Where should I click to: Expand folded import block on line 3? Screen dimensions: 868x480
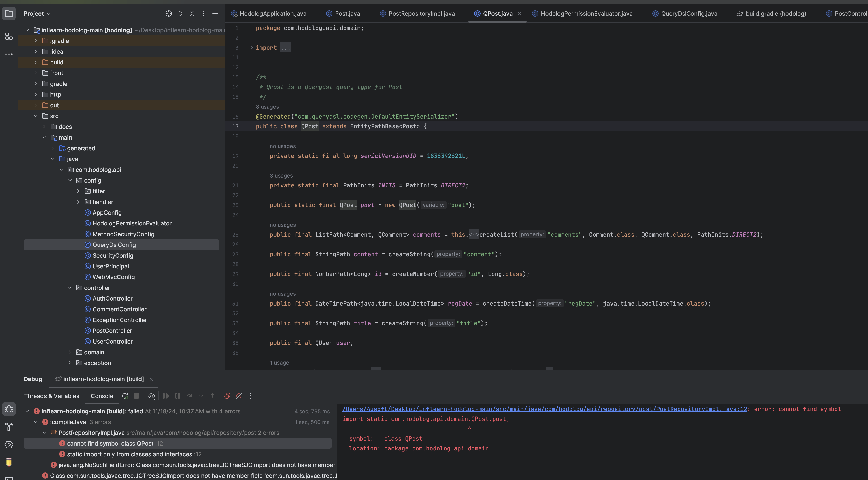click(x=251, y=48)
